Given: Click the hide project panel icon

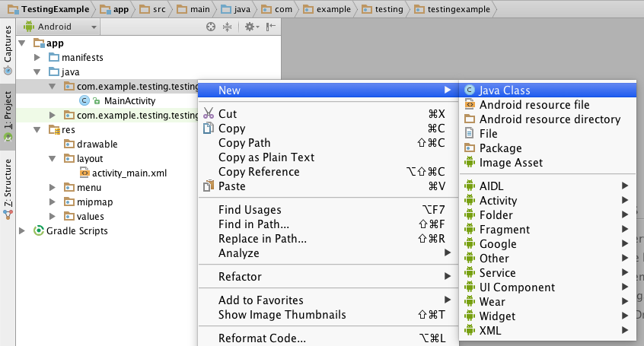Looking at the screenshot, I should pos(270,27).
